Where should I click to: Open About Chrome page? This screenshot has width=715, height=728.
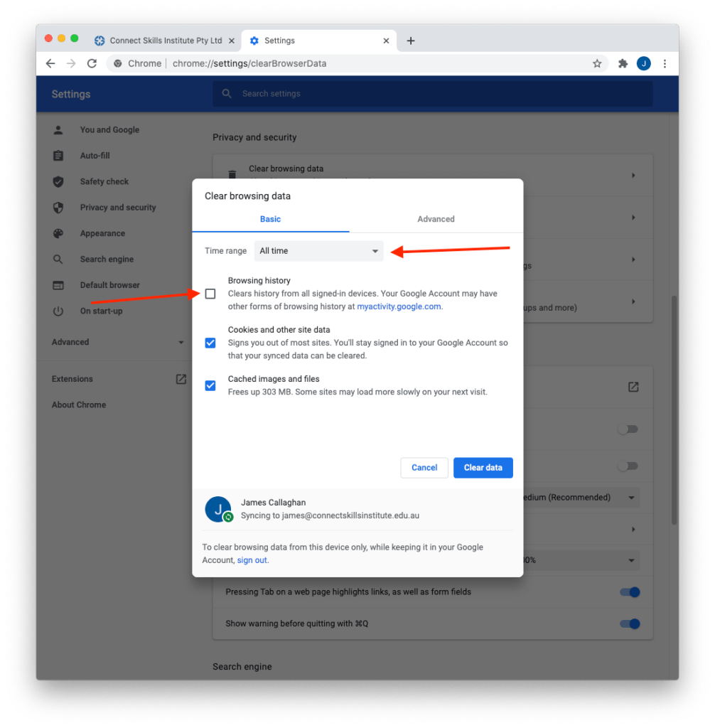click(79, 405)
